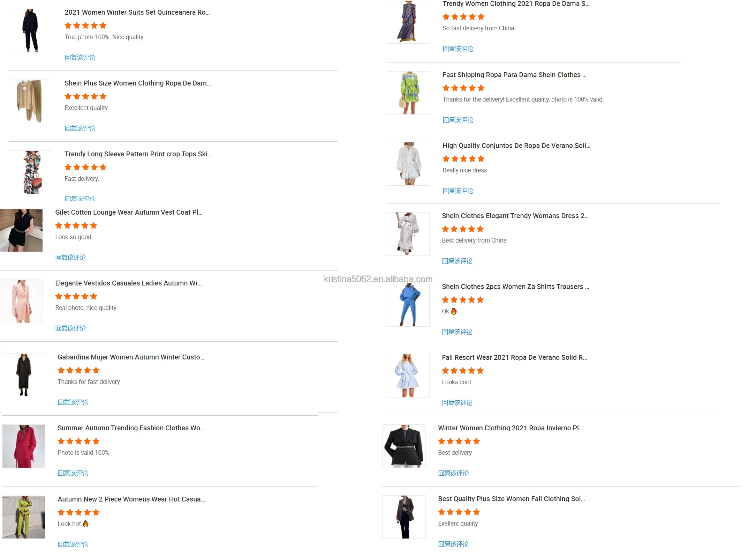Open 'Shein Clothes 2pcs Women Za Shirts' title
The height and width of the screenshot is (557, 756).
(515, 287)
